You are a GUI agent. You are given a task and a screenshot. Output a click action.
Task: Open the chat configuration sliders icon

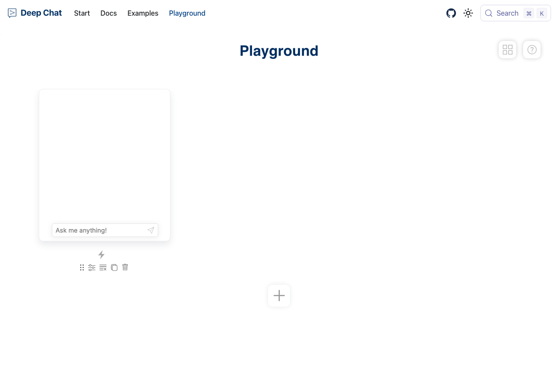coord(92,267)
